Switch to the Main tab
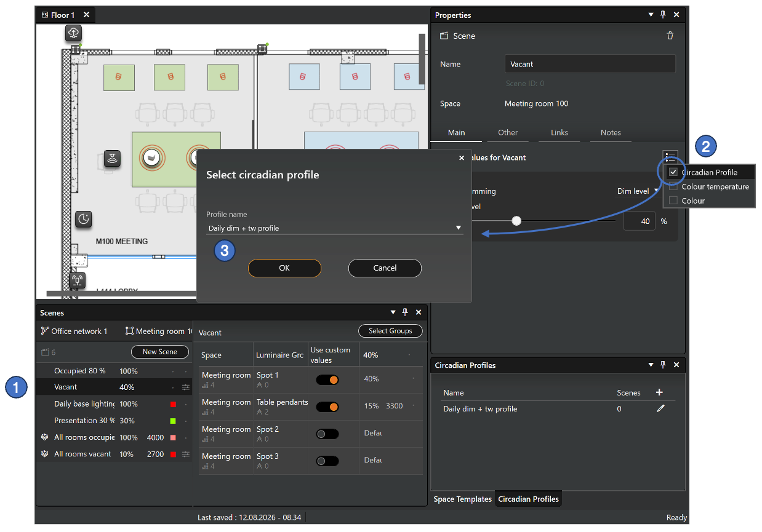 [456, 132]
